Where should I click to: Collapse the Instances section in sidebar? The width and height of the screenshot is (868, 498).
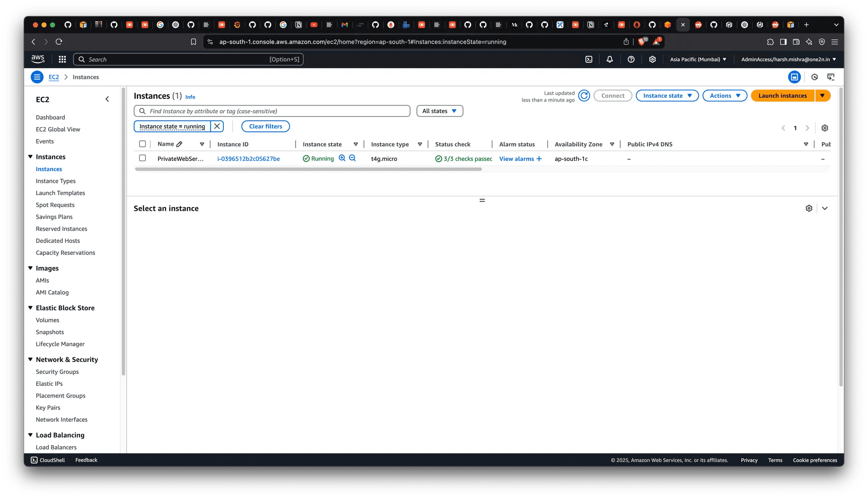coord(31,157)
